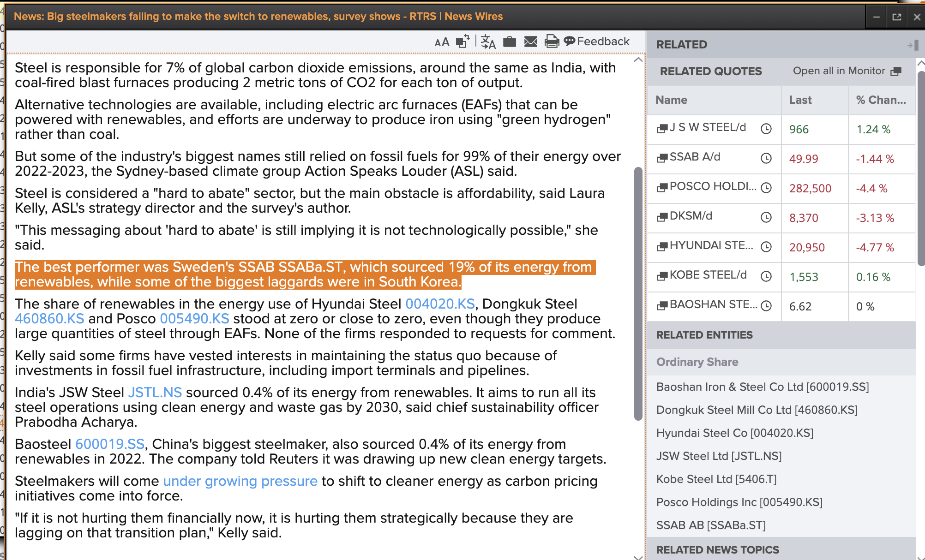Click KOBE STEEL/d quote name
This screenshot has width=925, height=560.
708,275
